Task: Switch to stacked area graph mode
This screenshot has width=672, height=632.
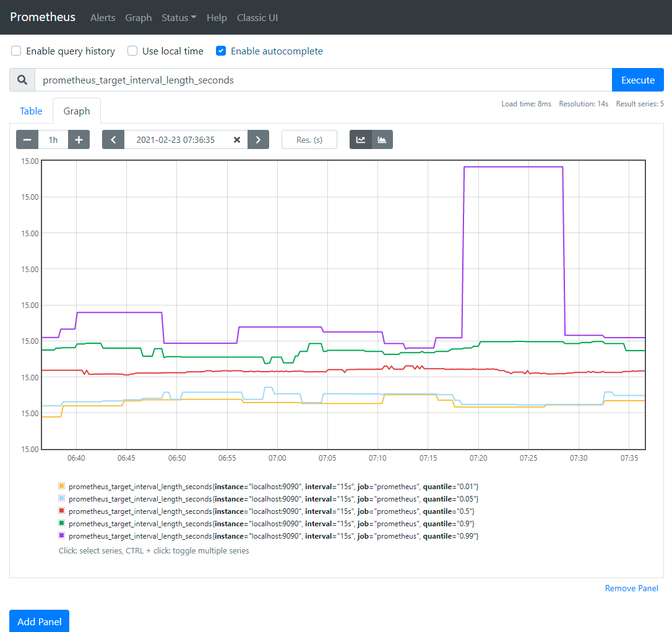Action: point(382,140)
